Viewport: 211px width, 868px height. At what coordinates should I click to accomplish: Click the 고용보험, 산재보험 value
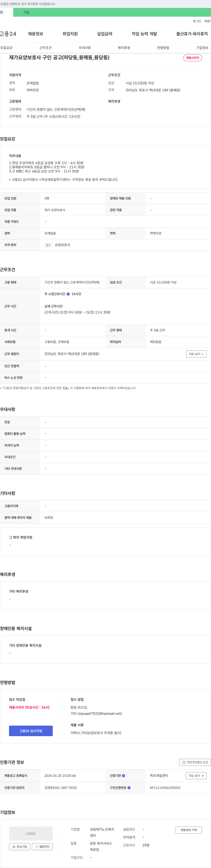(x=57, y=342)
